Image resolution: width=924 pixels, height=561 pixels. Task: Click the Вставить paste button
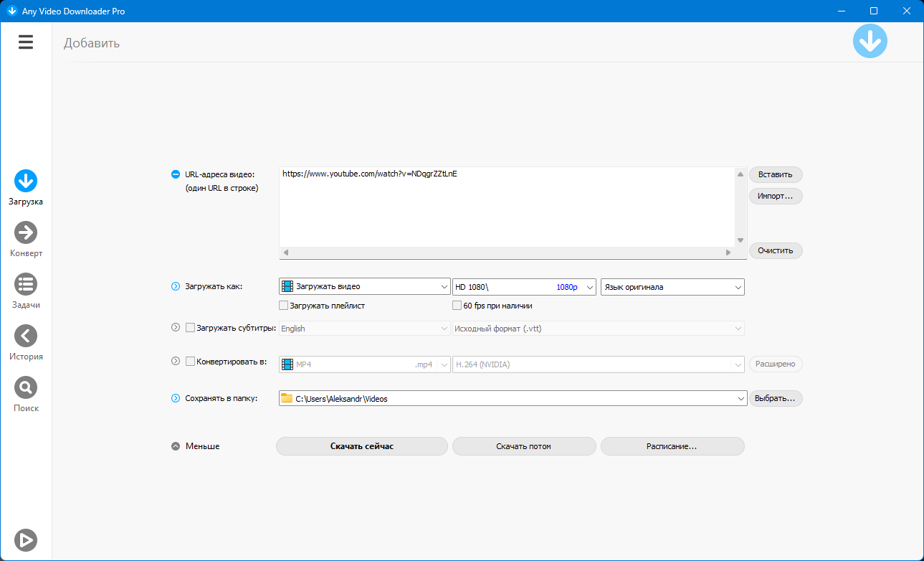[775, 174]
